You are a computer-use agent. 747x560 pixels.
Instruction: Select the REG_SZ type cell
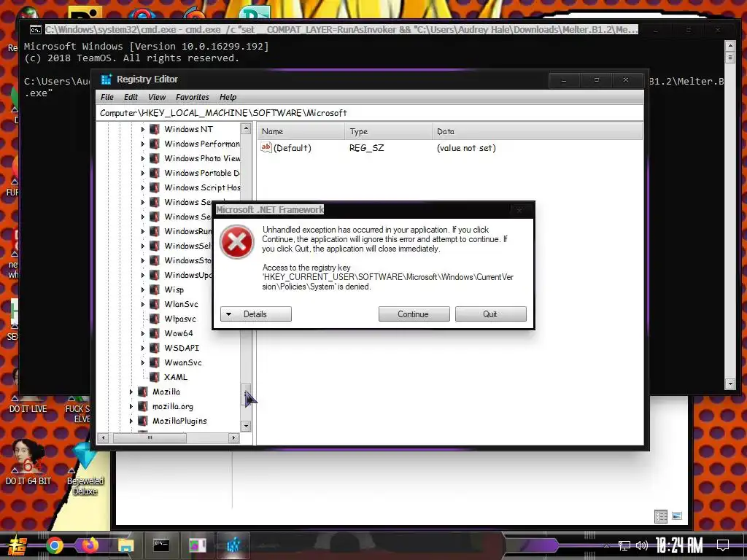tap(366, 148)
